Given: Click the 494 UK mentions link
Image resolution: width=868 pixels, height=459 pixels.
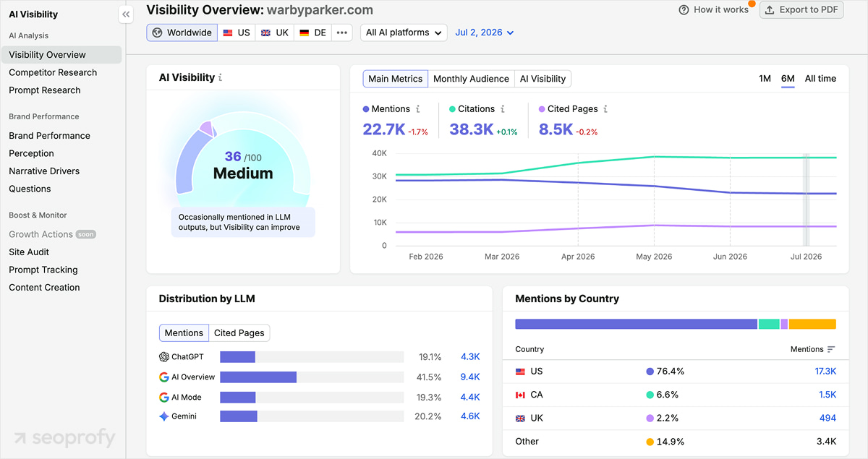Looking at the screenshot, I should pyautogui.click(x=827, y=418).
